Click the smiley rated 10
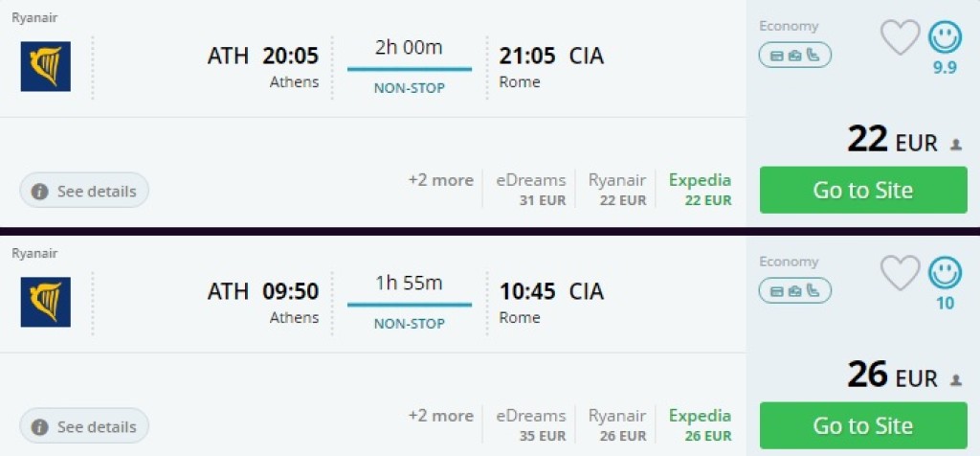This screenshot has width=980, height=456. click(x=945, y=273)
